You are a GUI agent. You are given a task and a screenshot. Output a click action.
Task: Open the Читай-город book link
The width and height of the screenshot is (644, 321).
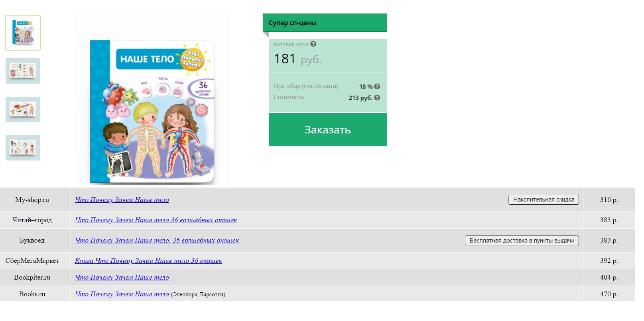156,220
